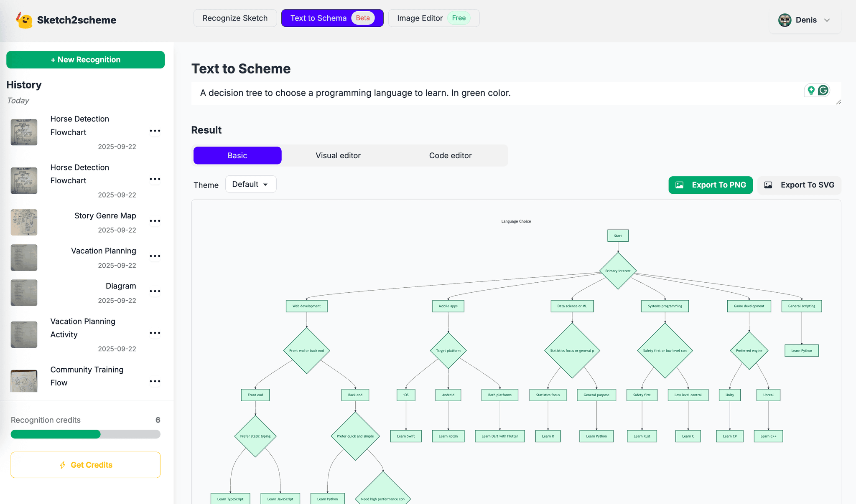Open options menu for Vacation Planning

155,256
